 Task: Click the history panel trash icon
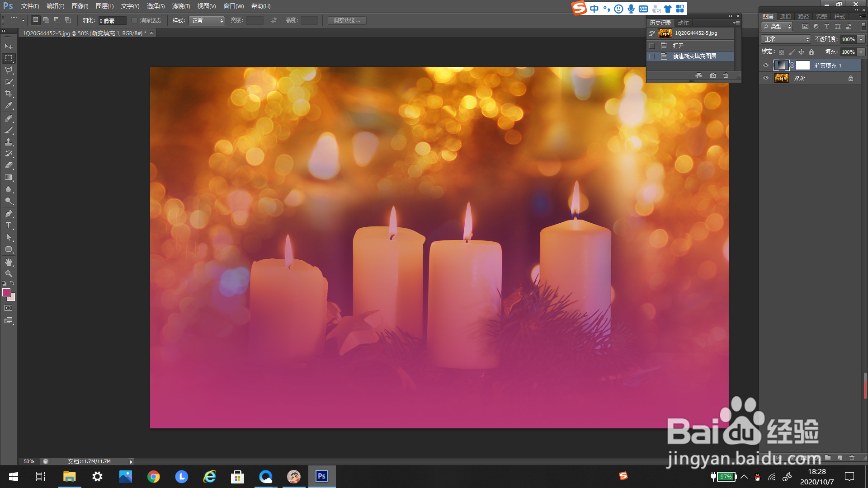[x=726, y=75]
